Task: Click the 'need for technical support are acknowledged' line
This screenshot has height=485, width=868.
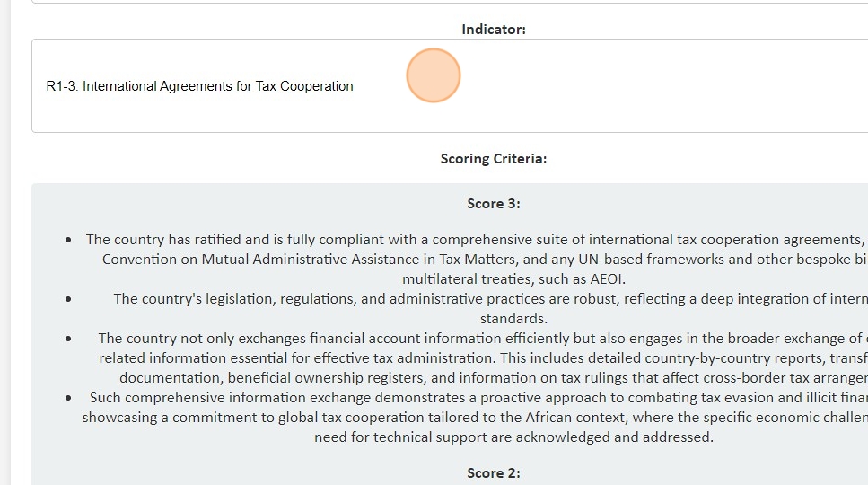Action: [513, 437]
